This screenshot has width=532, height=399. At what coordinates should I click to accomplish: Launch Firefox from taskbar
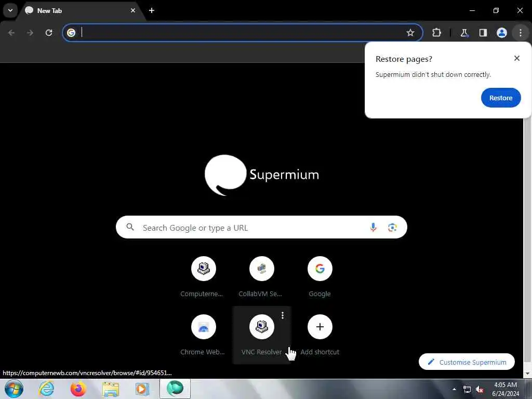click(78, 389)
